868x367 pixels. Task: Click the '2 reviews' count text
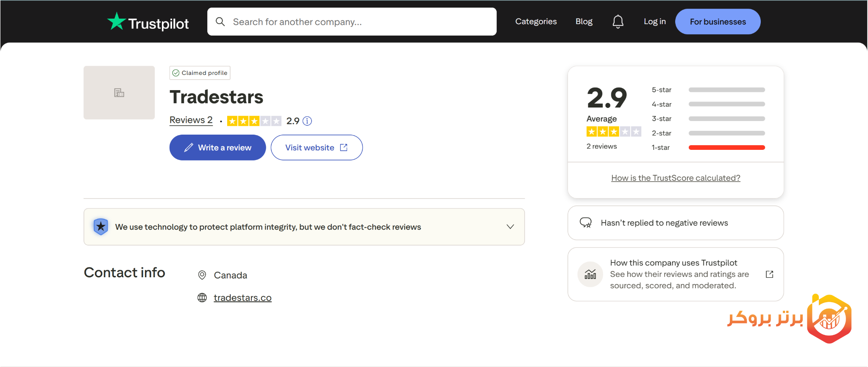pos(601,146)
